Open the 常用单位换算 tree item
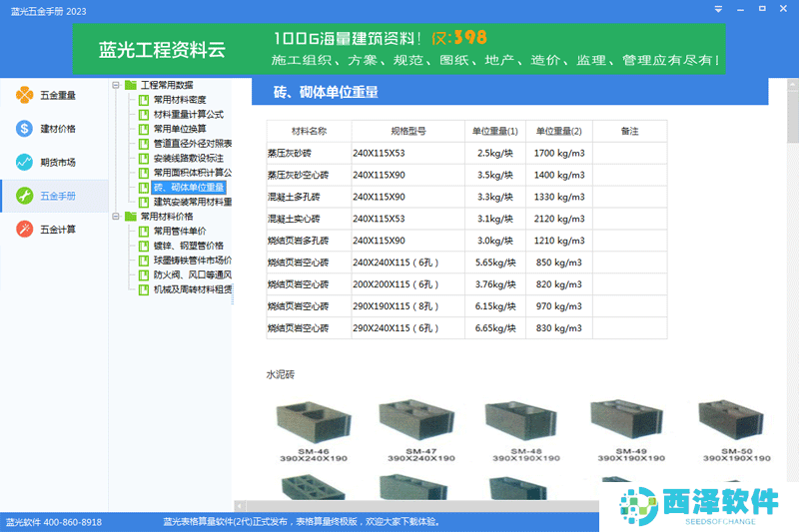This screenshot has height=532, width=799. point(180,129)
